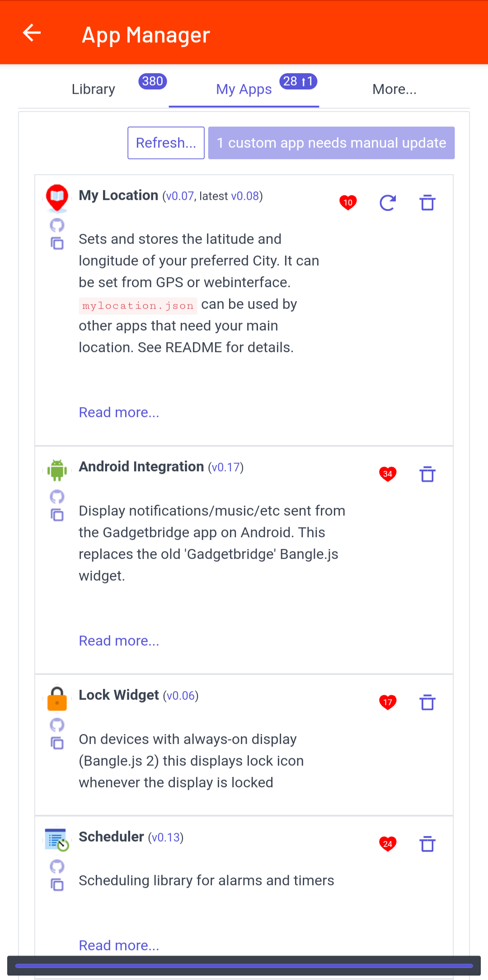Click copy icon under Scheduler
Screen dimensions: 488x980
click(57, 885)
